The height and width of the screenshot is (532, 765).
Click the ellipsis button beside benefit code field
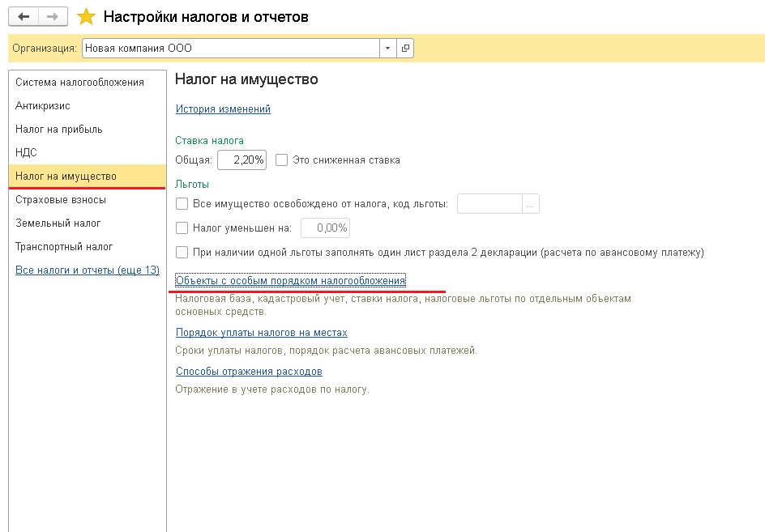(x=531, y=205)
